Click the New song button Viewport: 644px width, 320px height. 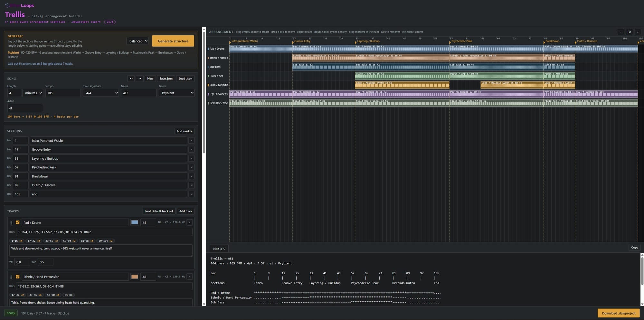pos(150,79)
